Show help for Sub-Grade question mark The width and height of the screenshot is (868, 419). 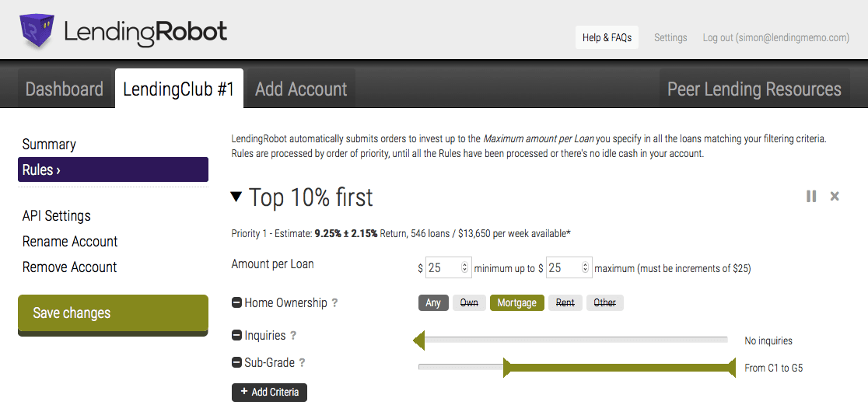302,363
